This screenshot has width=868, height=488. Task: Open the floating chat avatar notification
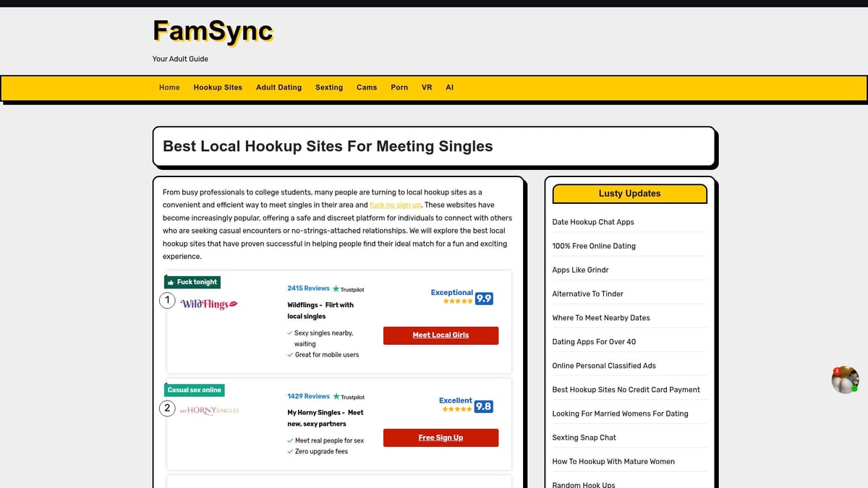tap(844, 380)
